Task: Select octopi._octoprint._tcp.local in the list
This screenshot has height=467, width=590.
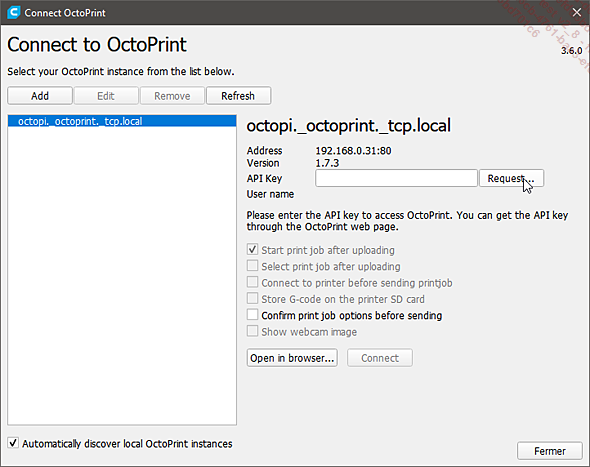Action: pyautogui.click(x=122, y=121)
